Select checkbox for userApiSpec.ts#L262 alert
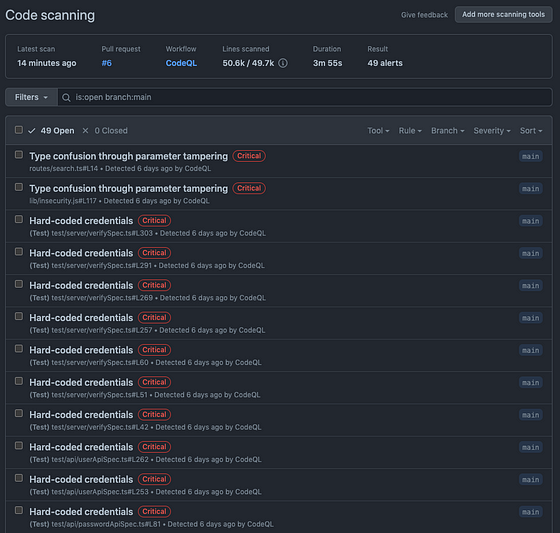The height and width of the screenshot is (533, 560). click(19, 446)
